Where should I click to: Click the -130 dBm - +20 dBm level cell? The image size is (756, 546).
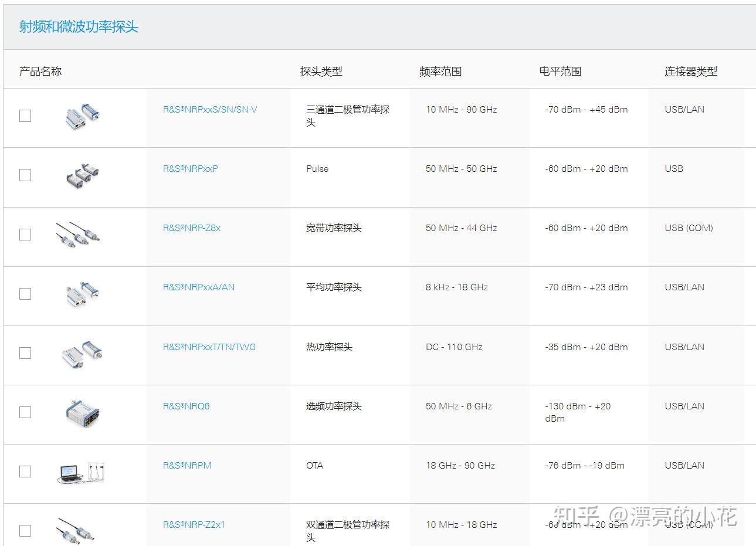coord(578,412)
